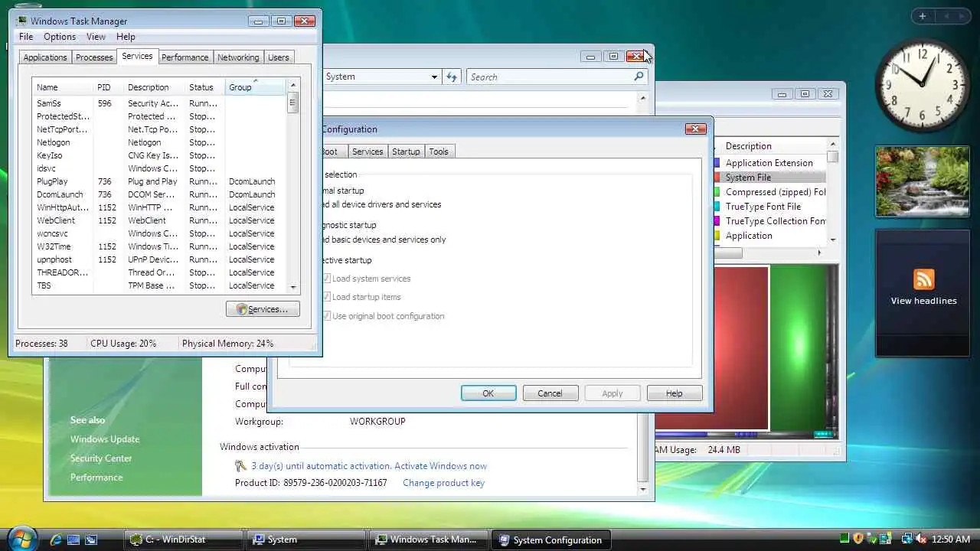980x551 pixels.
Task: Click the red System File treemap block
Action: pos(712,348)
